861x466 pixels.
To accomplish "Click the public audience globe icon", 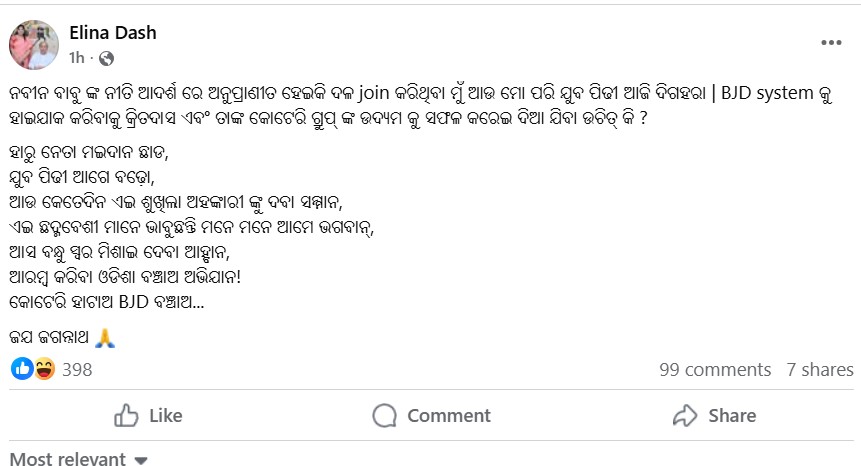I will (107, 58).
